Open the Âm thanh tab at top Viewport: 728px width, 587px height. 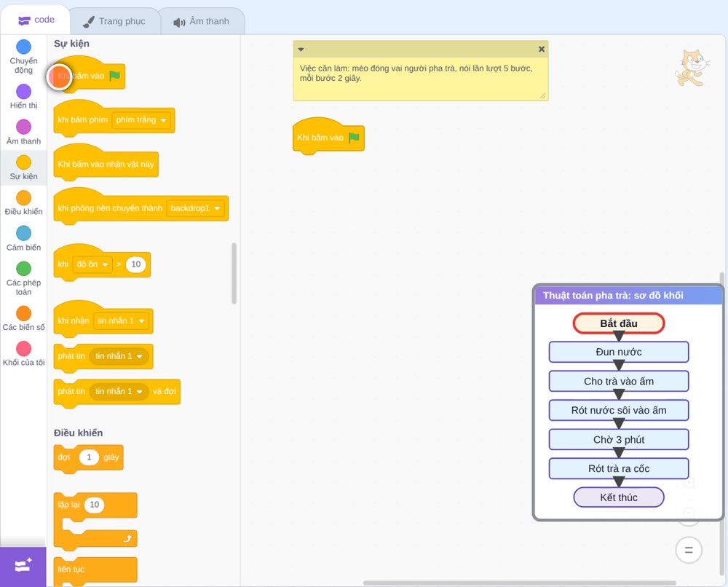[x=202, y=21]
